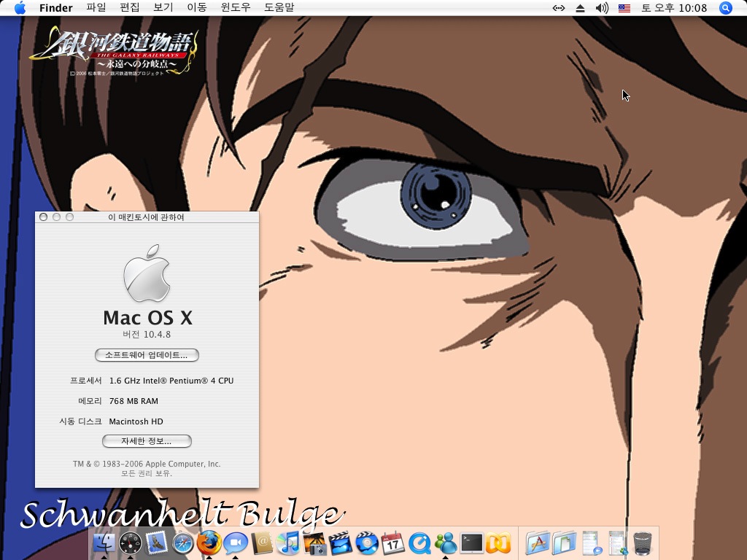The height and width of the screenshot is (560, 747).
Task: Open iChat from the dock
Action: coord(235,543)
